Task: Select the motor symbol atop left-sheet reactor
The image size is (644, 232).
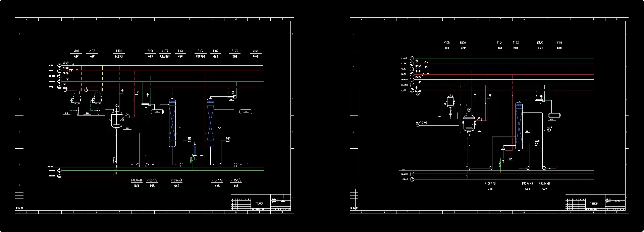Action: (116, 106)
